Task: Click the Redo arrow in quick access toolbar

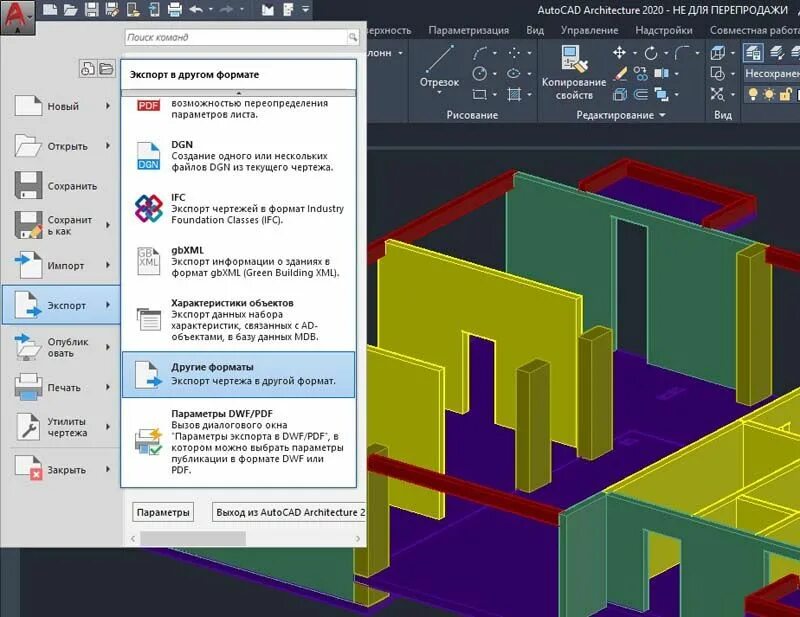Action: 227,9
